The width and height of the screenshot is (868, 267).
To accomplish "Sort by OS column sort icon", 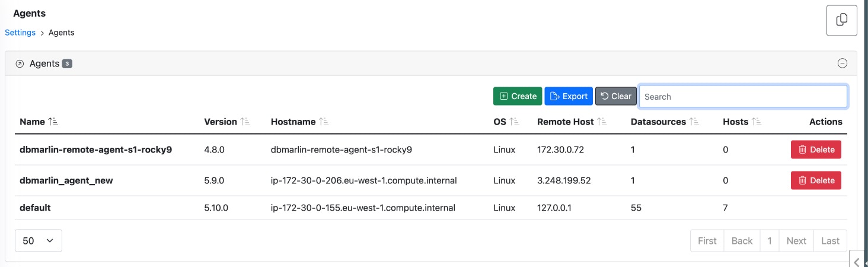I will pos(515,122).
